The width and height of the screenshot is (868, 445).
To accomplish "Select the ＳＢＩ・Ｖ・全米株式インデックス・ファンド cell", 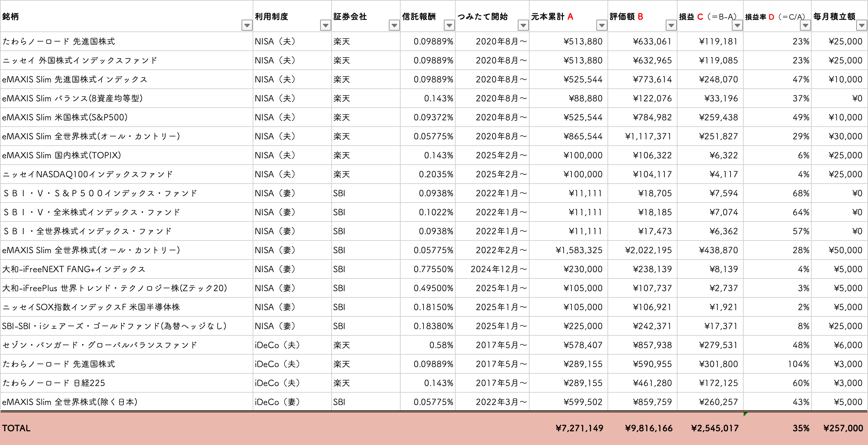I will coord(126,212).
